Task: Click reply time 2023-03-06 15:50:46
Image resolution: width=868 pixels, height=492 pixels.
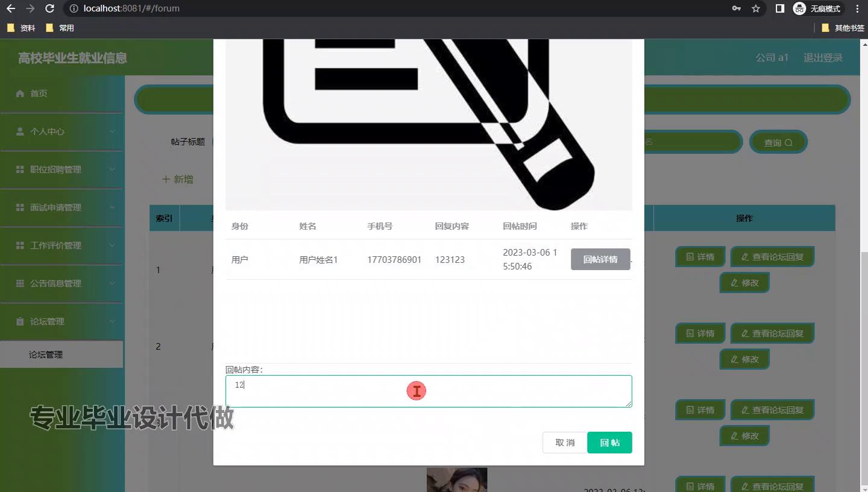Action: pyautogui.click(x=530, y=259)
